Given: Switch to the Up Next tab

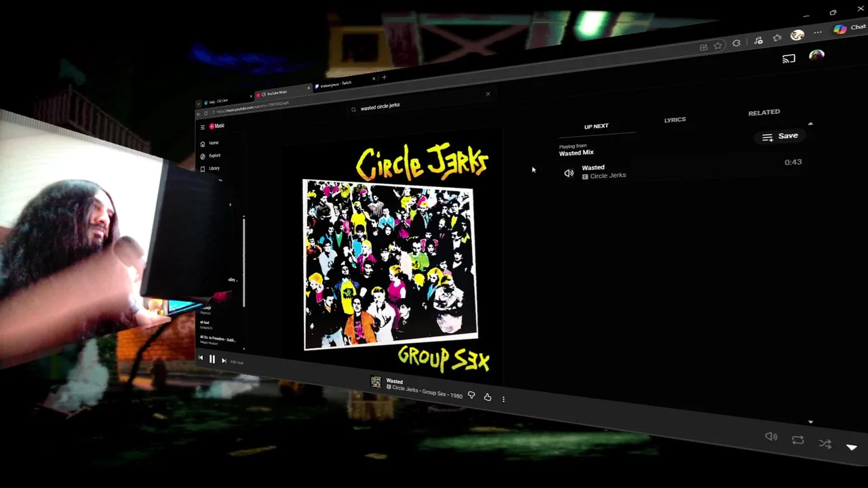Looking at the screenshot, I should pos(596,126).
